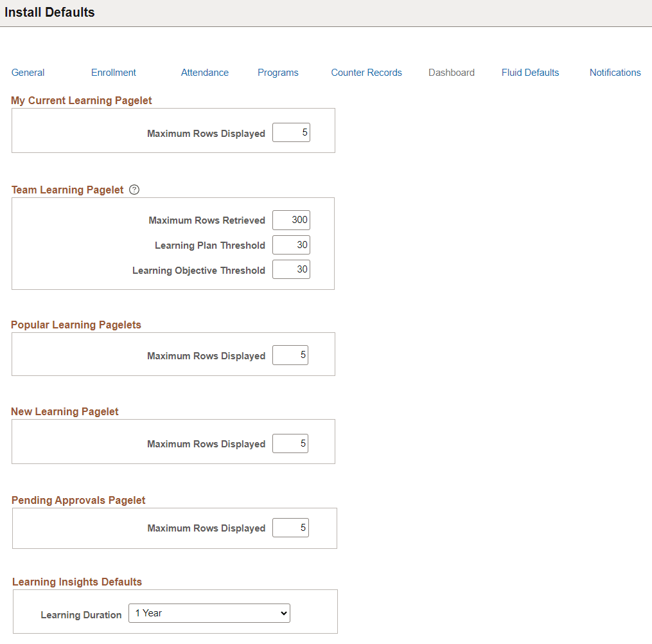Switch to the Attendance tab
The image size is (652, 644).
point(204,73)
